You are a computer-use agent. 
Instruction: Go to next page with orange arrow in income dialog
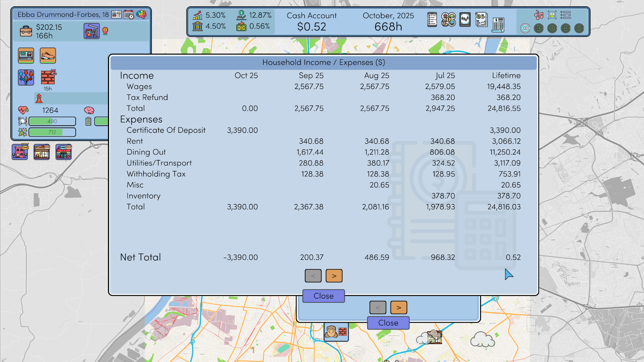pos(334,276)
